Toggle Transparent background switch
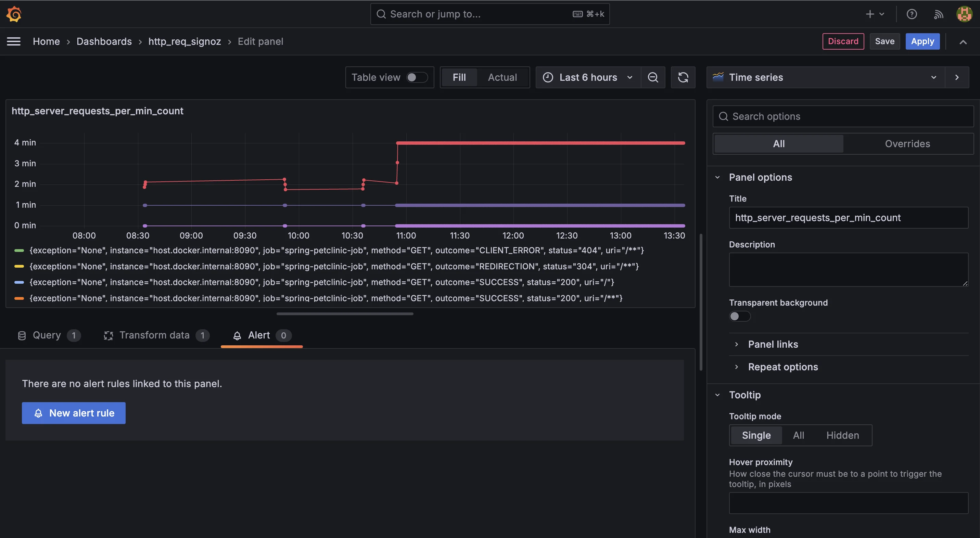 (x=740, y=316)
